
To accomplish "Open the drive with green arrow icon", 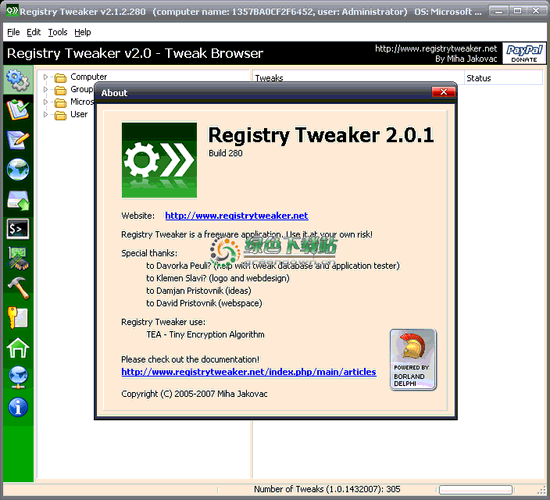I will pos(18,200).
